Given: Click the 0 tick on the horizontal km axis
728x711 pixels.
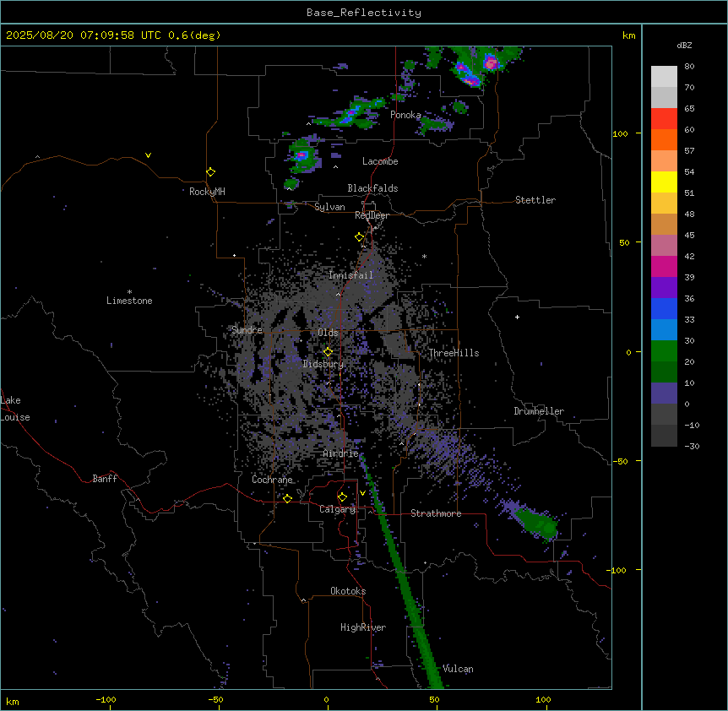Looking at the screenshot, I should pos(326,700).
